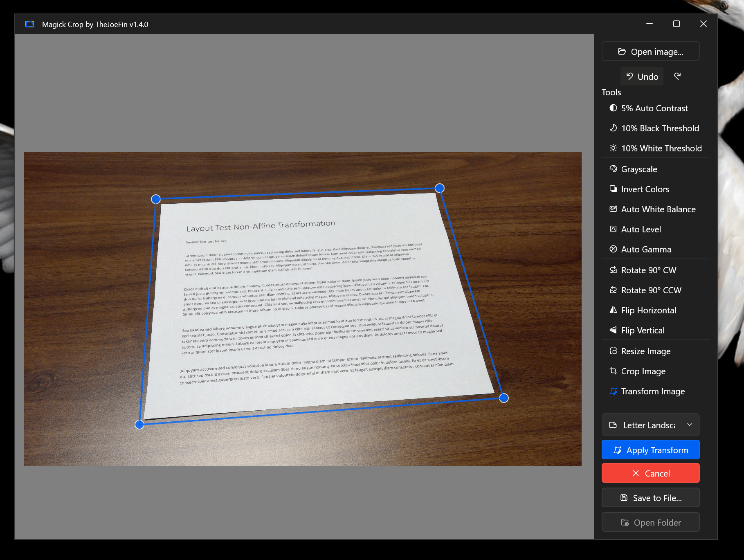Click Save to File button
The image size is (744, 560).
[650, 498]
